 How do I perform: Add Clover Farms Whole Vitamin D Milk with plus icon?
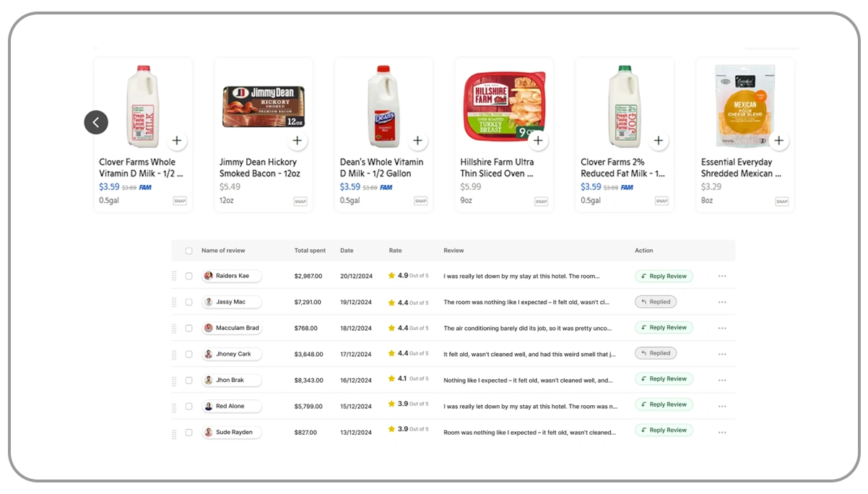[x=177, y=141]
